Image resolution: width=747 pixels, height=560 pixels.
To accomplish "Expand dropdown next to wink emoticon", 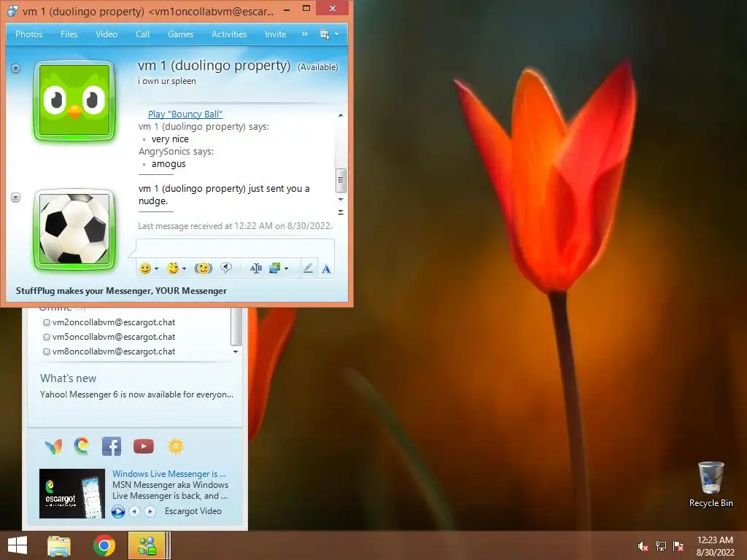I will point(184,268).
